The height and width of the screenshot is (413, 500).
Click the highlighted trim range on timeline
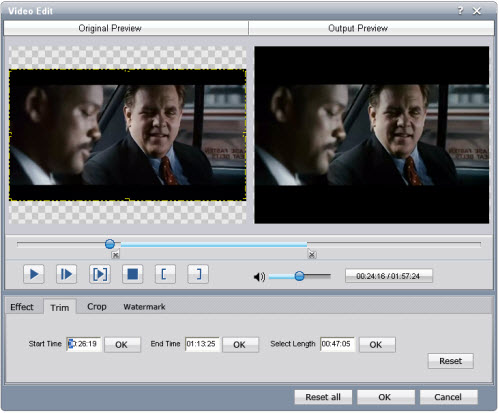click(x=214, y=245)
